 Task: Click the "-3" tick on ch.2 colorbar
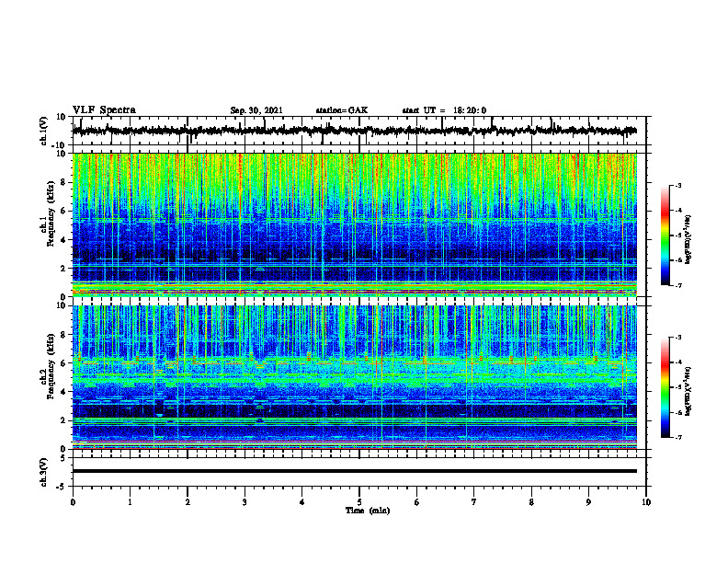click(x=677, y=338)
